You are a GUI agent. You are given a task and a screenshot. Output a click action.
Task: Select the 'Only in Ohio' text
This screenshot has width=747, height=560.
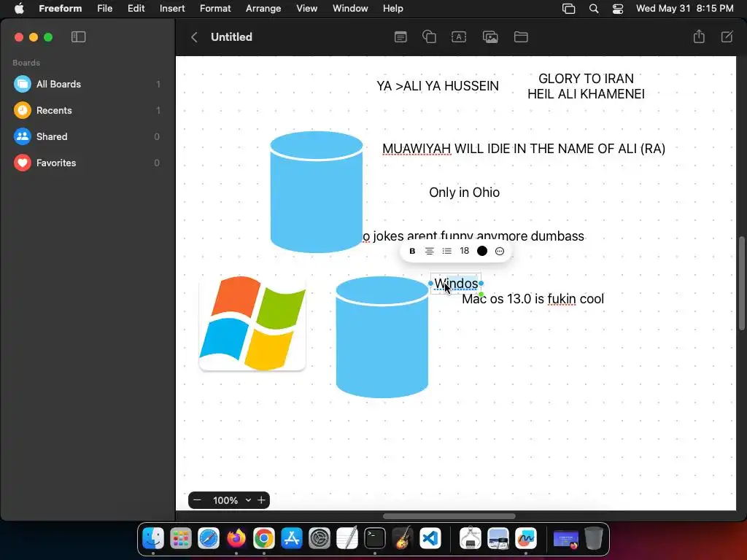[x=465, y=192]
